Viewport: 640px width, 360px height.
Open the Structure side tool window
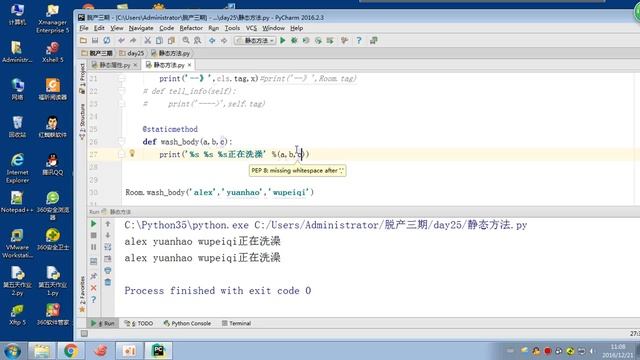coord(82,122)
